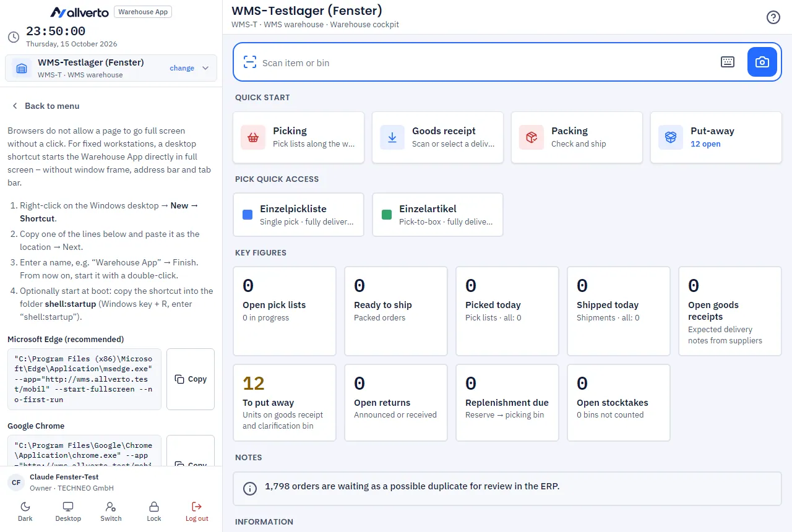Image resolution: width=792 pixels, height=532 pixels.
Task: Open the help question mark icon
Action: coord(773,17)
